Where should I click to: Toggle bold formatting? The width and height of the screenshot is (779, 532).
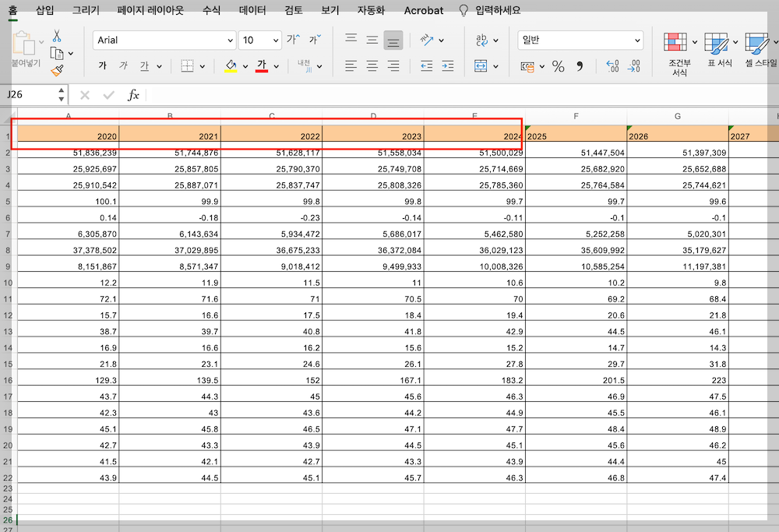[102, 65]
